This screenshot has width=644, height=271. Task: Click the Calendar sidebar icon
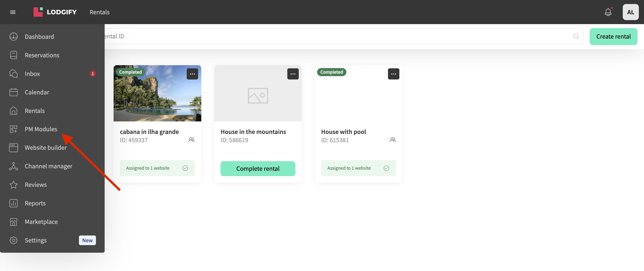13,92
